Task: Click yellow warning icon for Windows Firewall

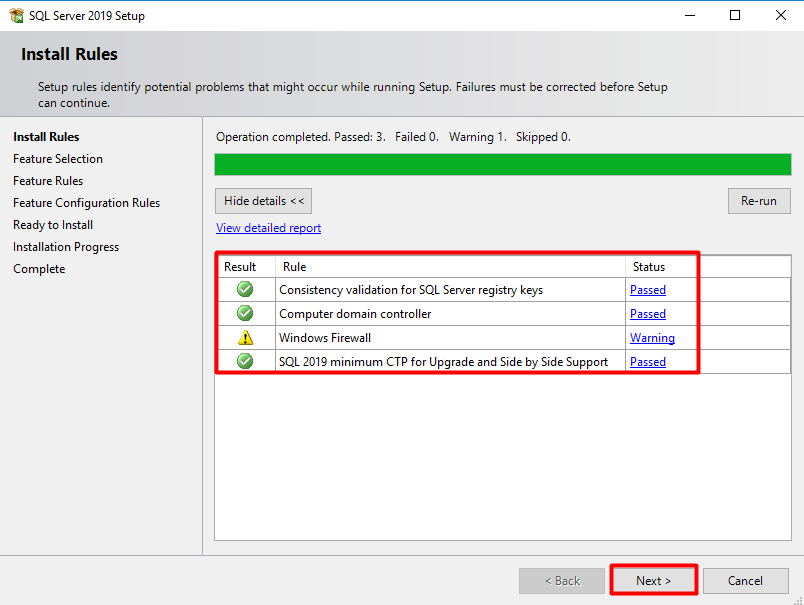Action: point(246,337)
